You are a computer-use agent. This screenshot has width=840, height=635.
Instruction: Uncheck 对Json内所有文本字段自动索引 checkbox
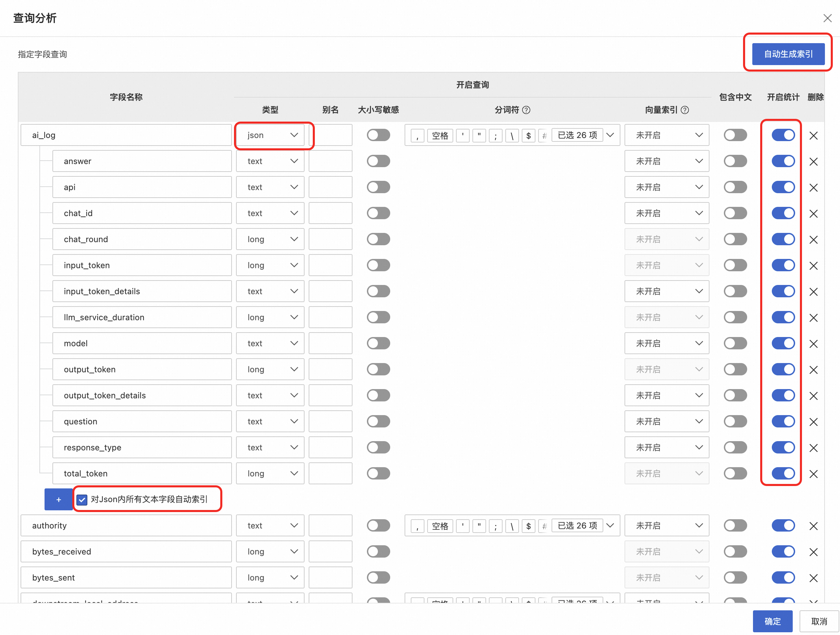point(82,500)
